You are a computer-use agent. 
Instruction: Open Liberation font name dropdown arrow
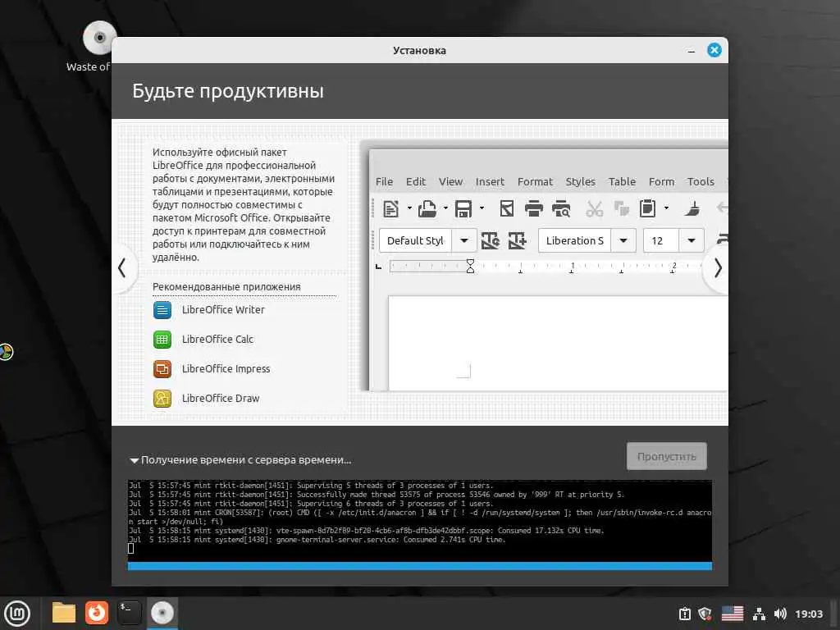tap(623, 240)
